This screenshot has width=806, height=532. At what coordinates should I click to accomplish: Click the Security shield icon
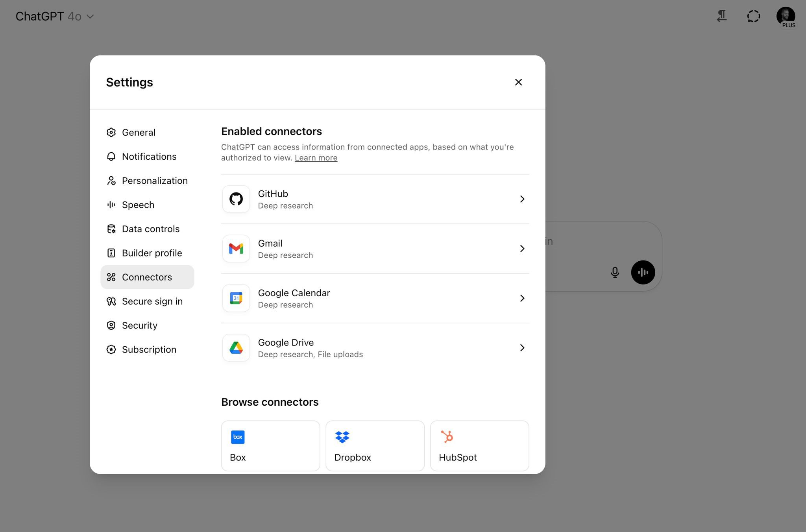111,325
